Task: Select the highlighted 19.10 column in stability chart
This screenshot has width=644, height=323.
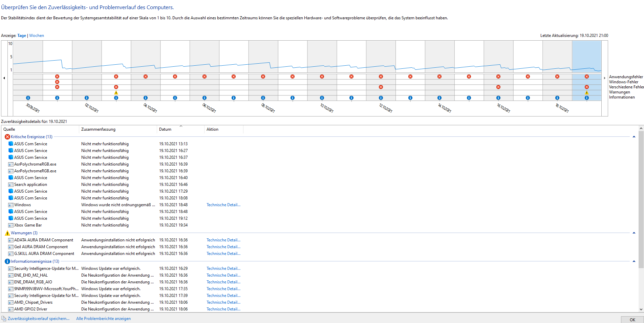Action: coord(587,70)
